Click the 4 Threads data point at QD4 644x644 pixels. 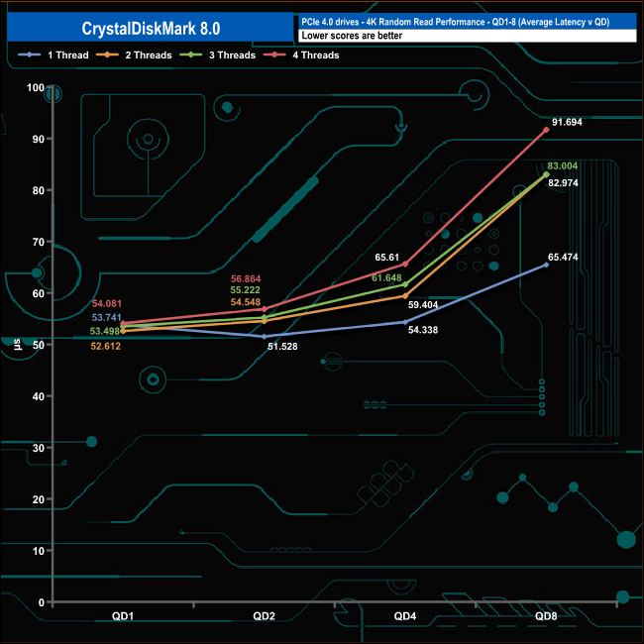pos(405,265)
